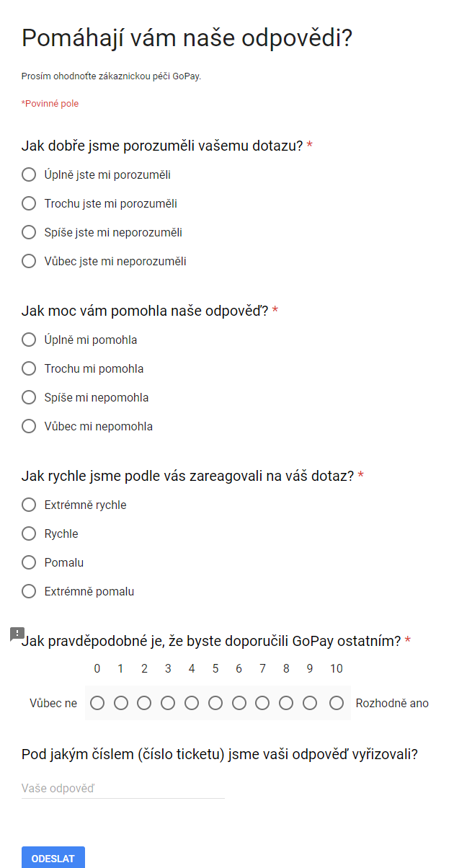
Task: Select 'Spíše jste mi neporozuměli' option
Action: [x=29, y=232]
